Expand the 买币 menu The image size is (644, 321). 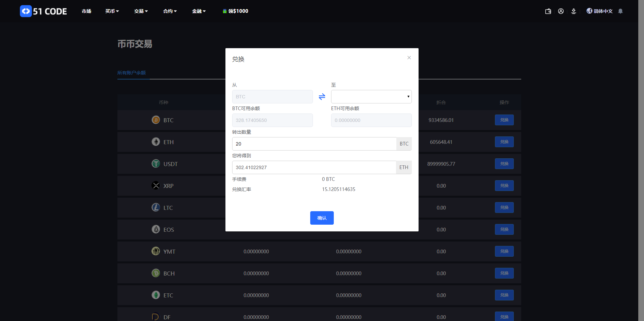(112, 11)
